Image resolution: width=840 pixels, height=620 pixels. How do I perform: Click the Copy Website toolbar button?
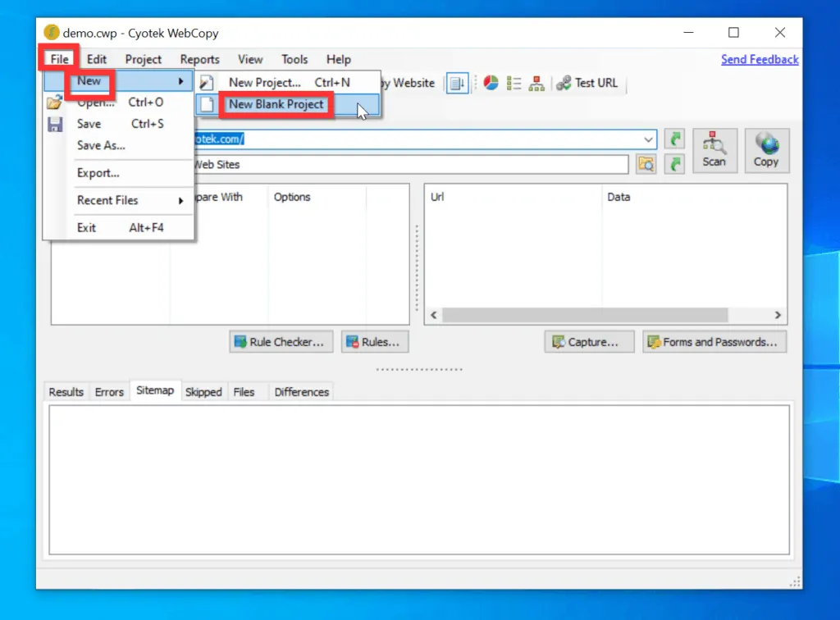[409, 83]
